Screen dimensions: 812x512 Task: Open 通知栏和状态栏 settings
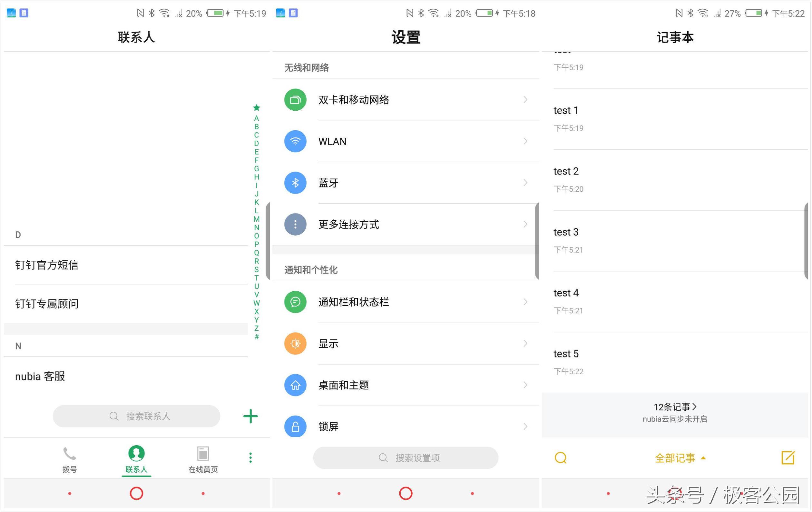(x=406, y=301)
